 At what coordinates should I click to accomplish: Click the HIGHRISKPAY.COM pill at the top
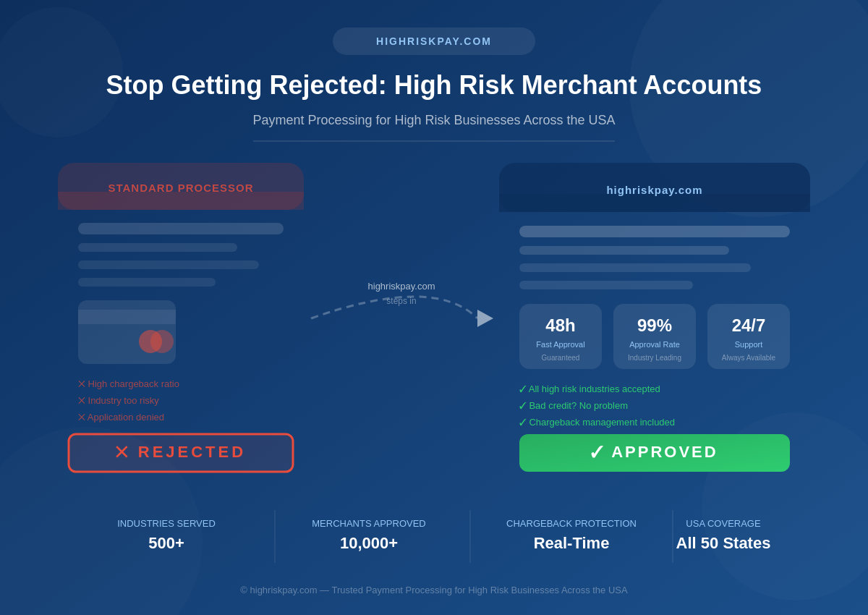click(434, 41)
